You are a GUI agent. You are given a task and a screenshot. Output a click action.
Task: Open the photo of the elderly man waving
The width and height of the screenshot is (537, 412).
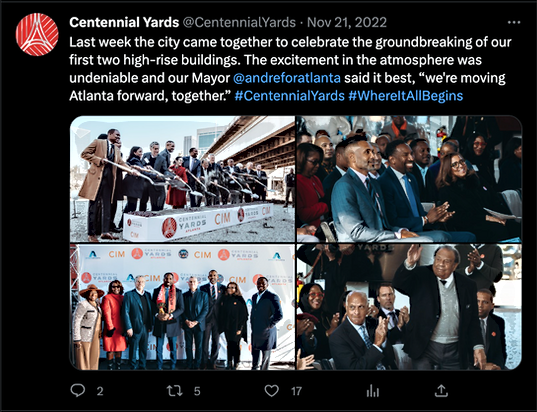coord(409,307)
